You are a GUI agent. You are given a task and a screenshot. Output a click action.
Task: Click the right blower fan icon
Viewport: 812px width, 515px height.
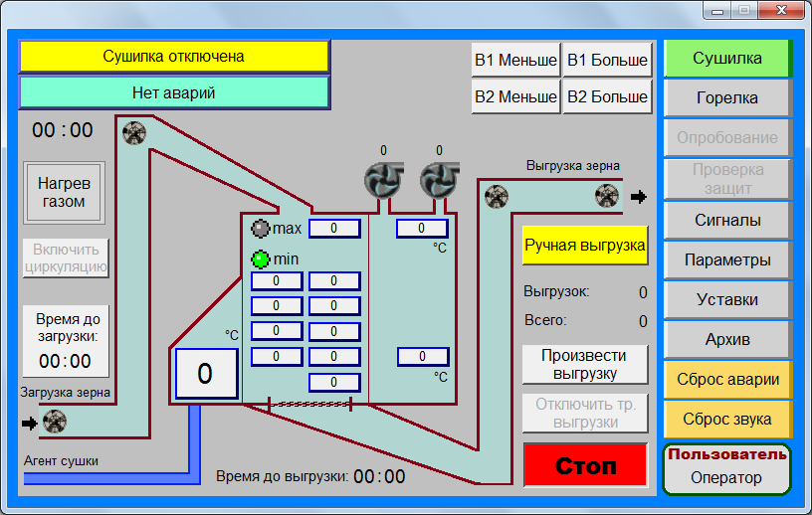click(439, 181)
